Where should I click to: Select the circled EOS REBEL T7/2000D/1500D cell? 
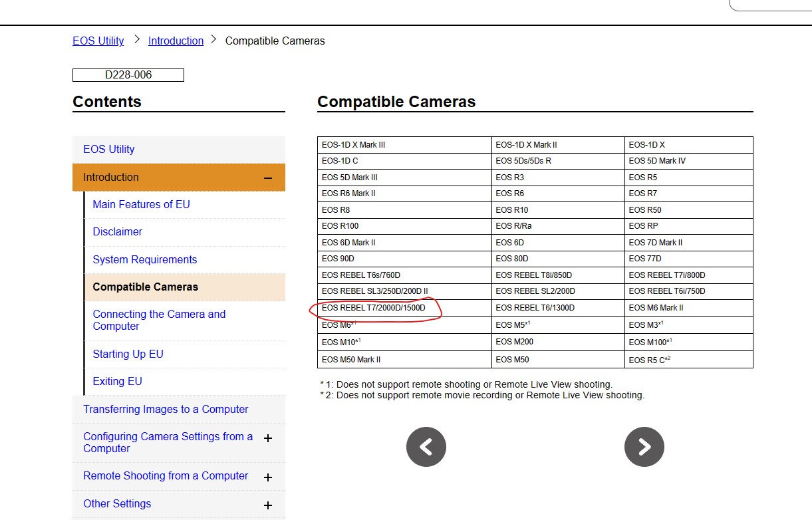(x=374, y=308)
